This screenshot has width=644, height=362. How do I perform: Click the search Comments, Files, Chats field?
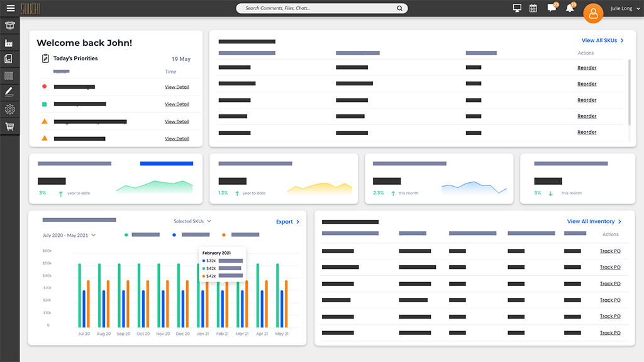(321, 8)
